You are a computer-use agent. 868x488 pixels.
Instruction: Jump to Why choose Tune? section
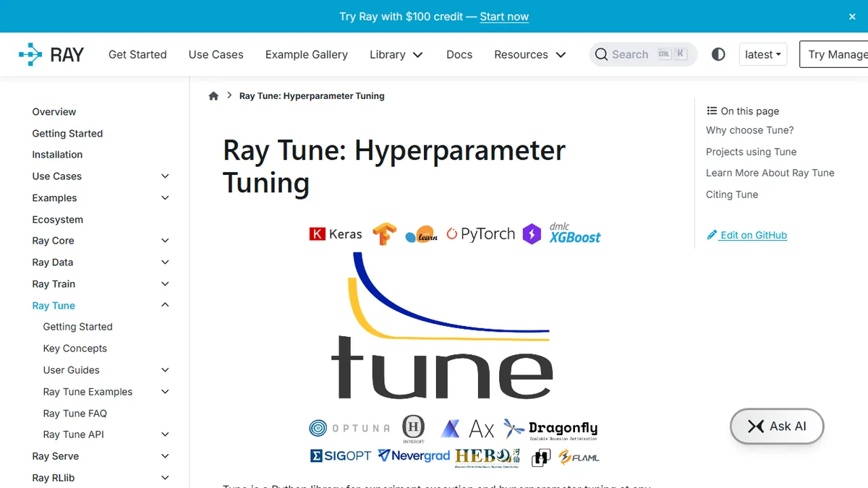pyautogui.click(x=749, y=130)
